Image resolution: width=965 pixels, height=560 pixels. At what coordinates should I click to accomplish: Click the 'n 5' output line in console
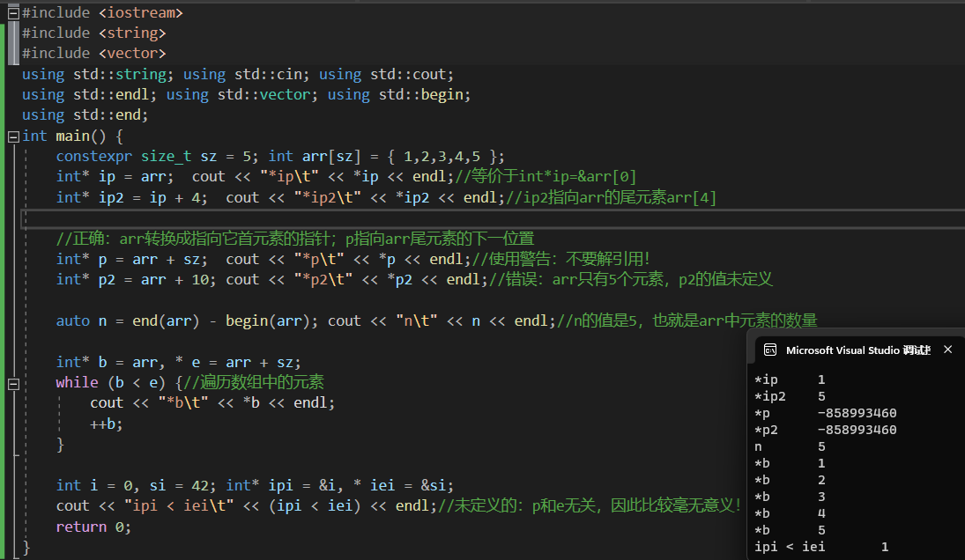(791, 446)
